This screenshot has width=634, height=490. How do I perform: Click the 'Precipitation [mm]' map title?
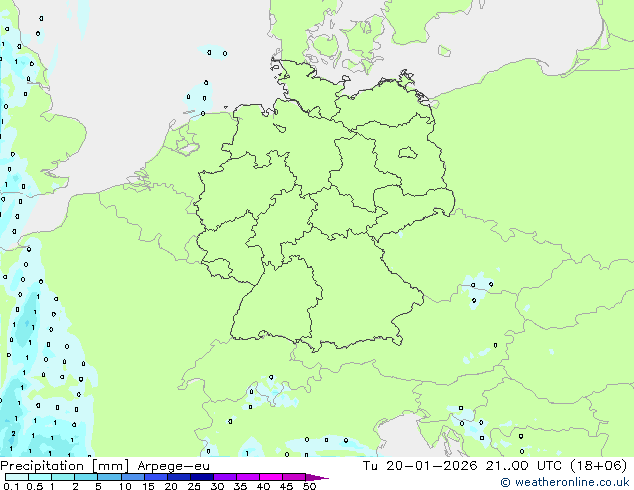pos(65,466)
